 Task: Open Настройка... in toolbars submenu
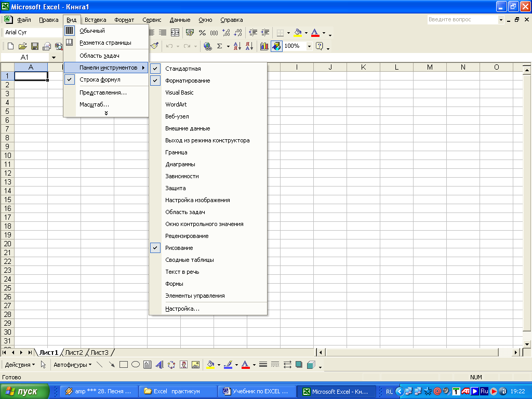click(x=208, y=309)
